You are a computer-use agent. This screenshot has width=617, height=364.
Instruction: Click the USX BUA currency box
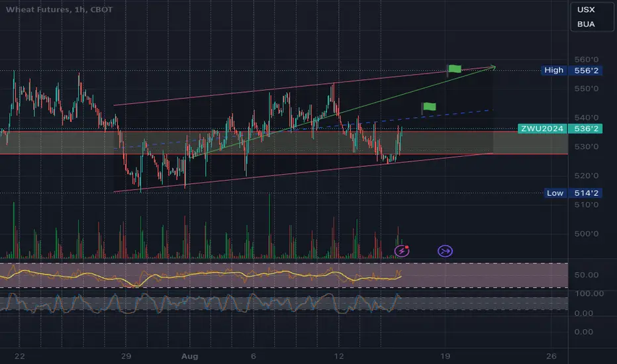pos(591,17)
